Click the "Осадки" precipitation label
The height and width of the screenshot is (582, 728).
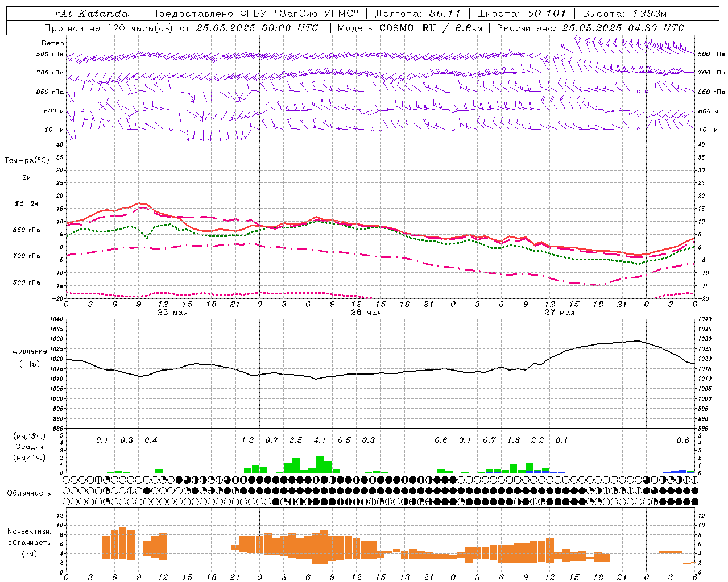(30, 447)
